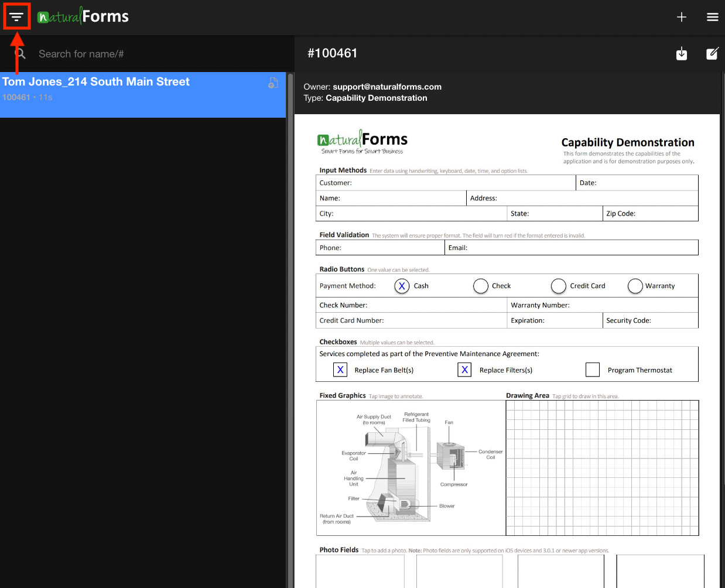Click the Name field
This screenshot has width=725, height=588.
[391, 198]
